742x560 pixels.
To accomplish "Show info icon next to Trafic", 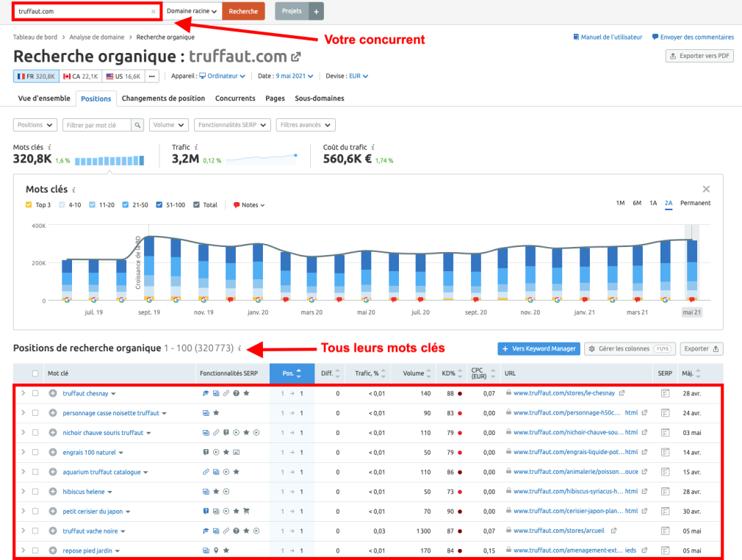I will (196, 147).
